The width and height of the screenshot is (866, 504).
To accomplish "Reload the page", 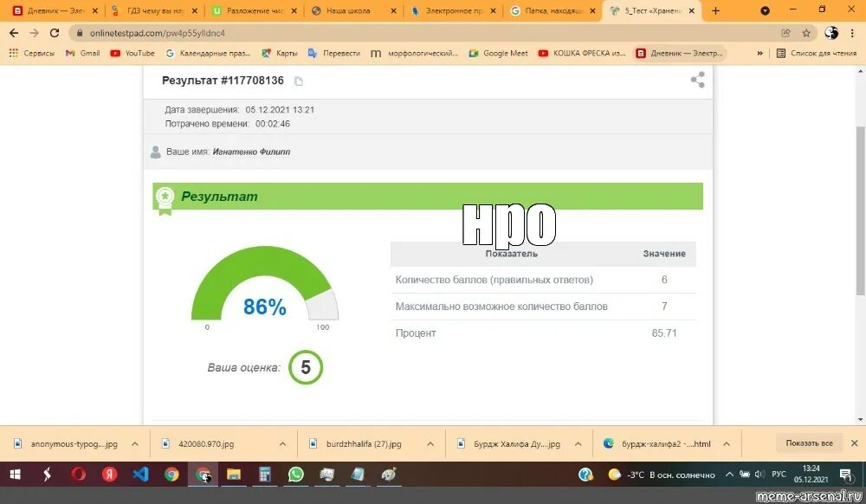I will [54, 33].
